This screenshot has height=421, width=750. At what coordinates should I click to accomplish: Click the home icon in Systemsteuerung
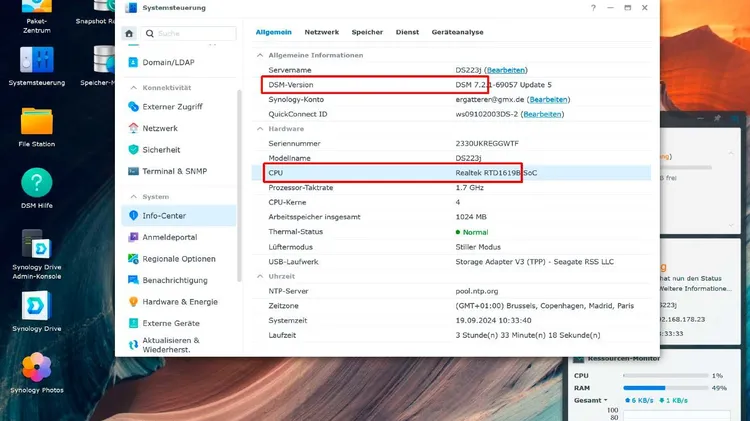click(x=129, y=33)
